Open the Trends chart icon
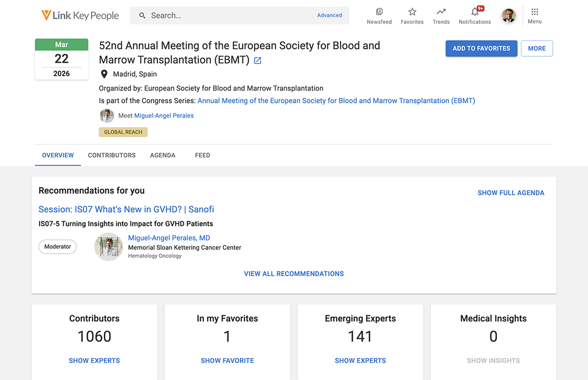 click(441, 12)
